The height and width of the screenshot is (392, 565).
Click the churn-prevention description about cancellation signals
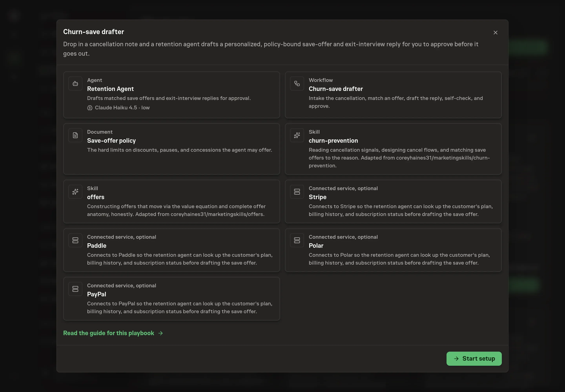point(399,158)
